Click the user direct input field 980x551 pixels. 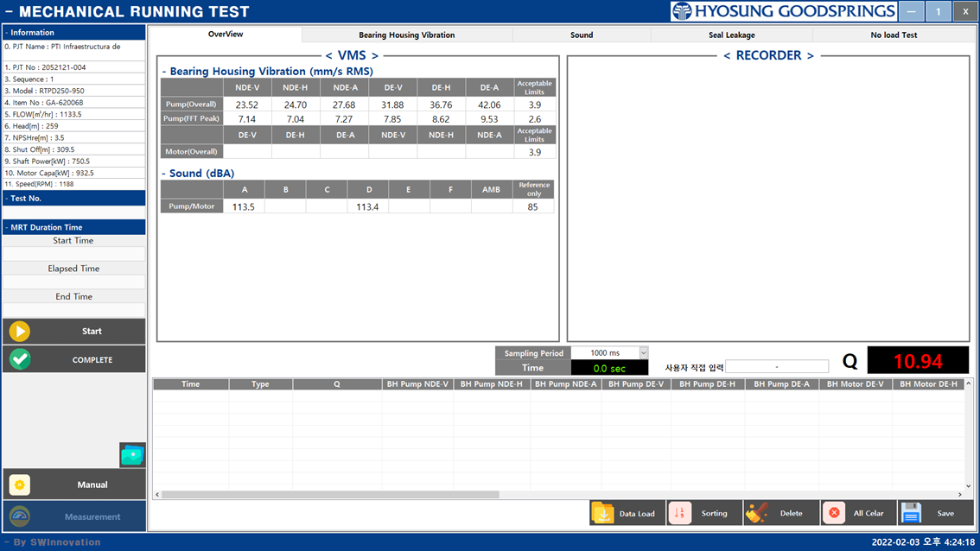coord(776,367)
